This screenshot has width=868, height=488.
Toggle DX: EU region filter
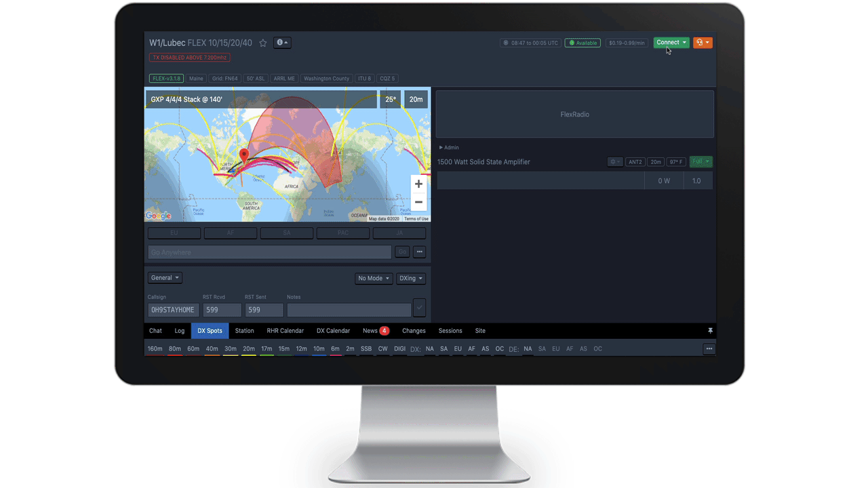(458, 349)
